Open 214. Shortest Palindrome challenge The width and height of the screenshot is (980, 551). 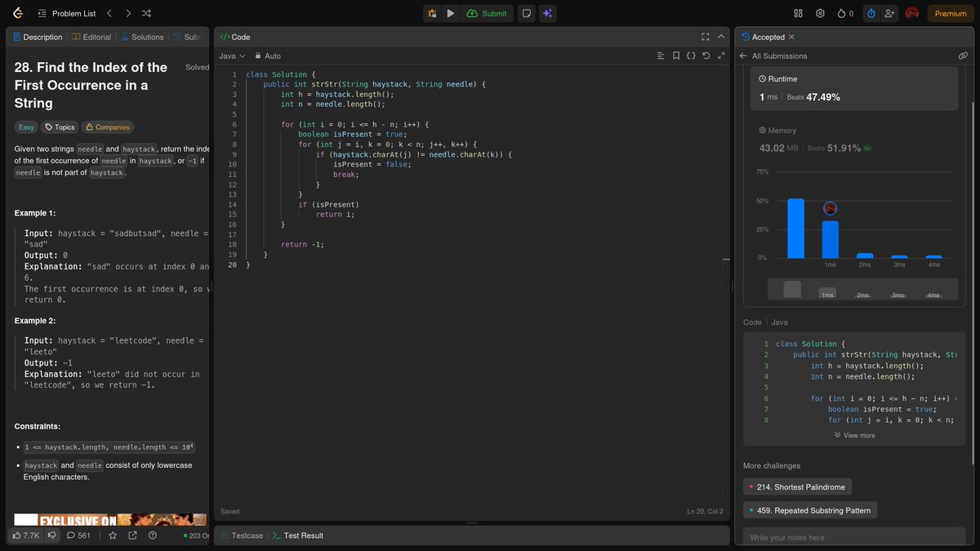pos(797,487)
